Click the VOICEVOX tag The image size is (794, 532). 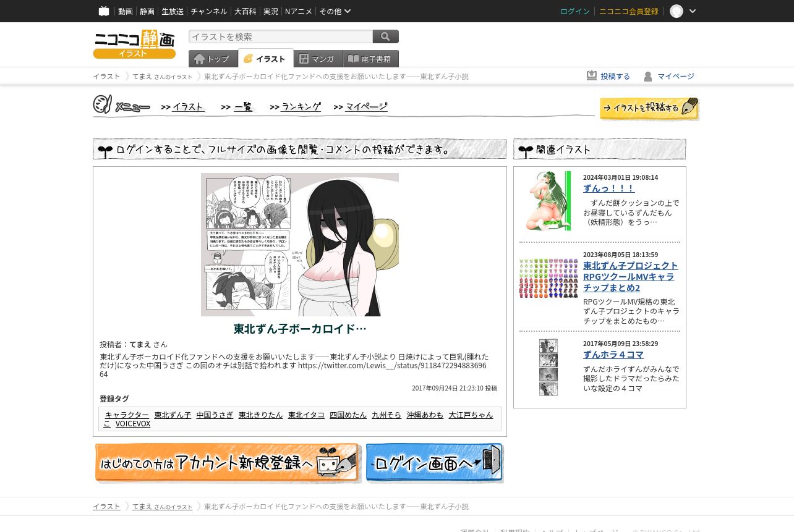133,423
